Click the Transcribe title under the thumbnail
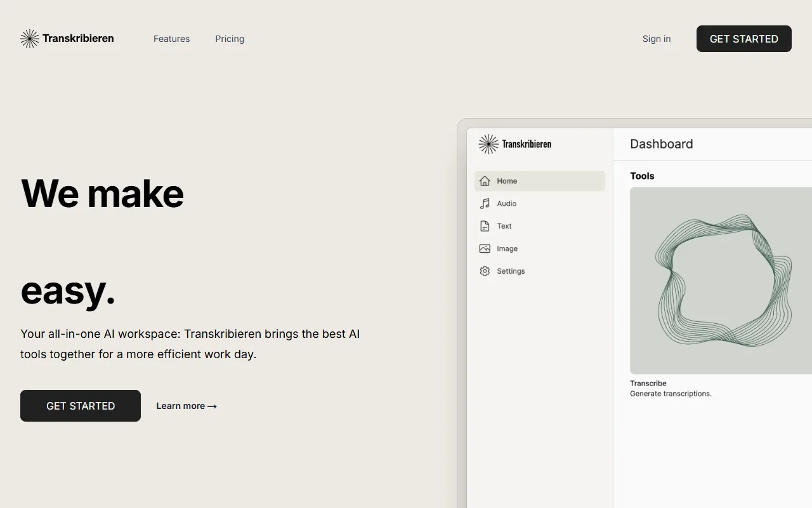 pyautogui.click(x=648, y=384)
